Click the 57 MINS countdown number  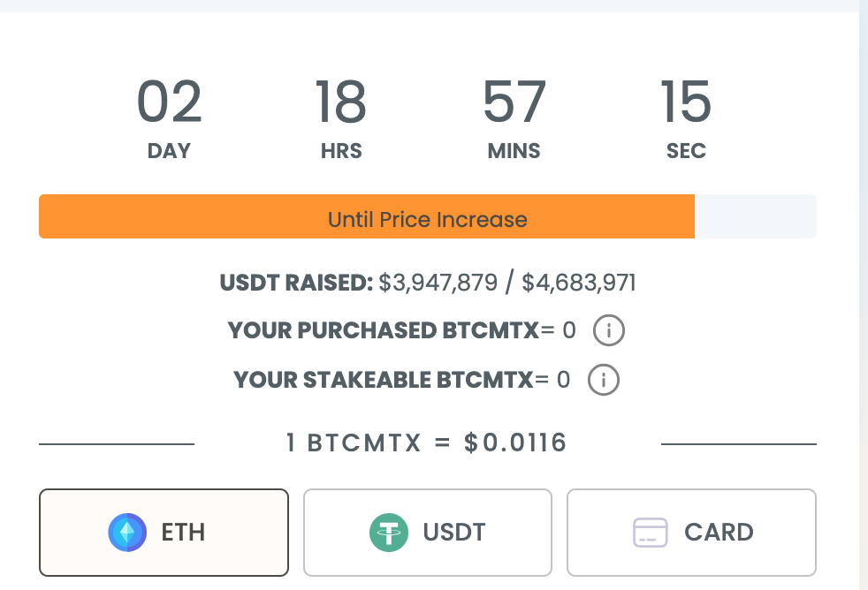514,102
